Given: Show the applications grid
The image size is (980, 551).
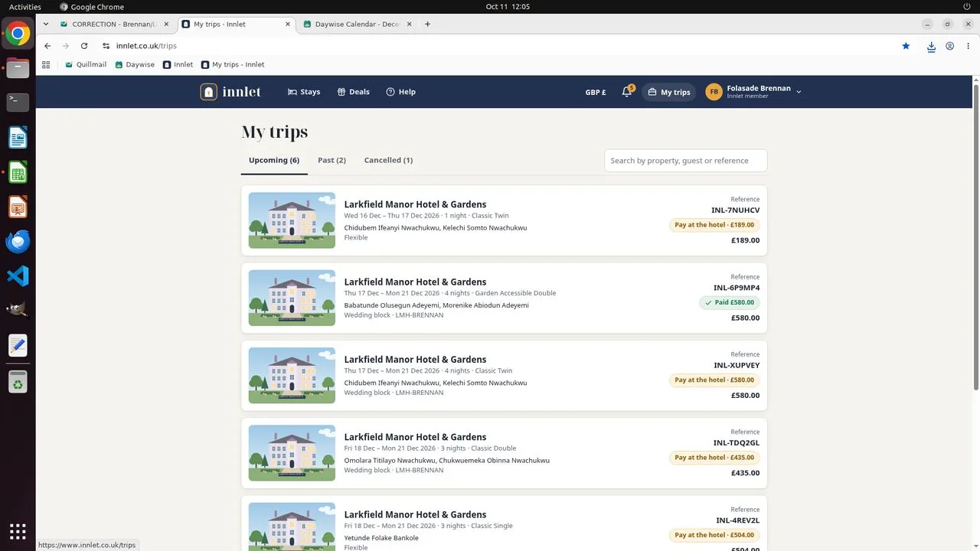Looking at the screenshot, I should point(18,530).
